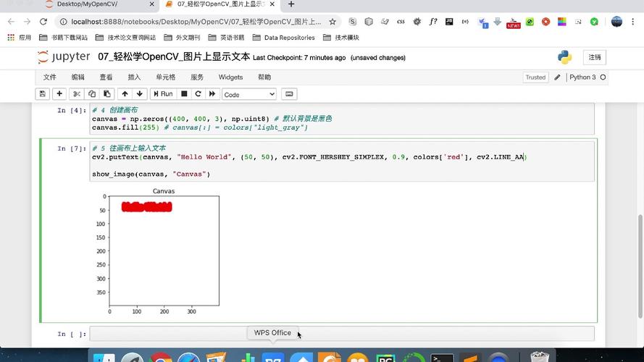Click the Jupyter logo
644x362 pixels.
click(x=64, y=56)
